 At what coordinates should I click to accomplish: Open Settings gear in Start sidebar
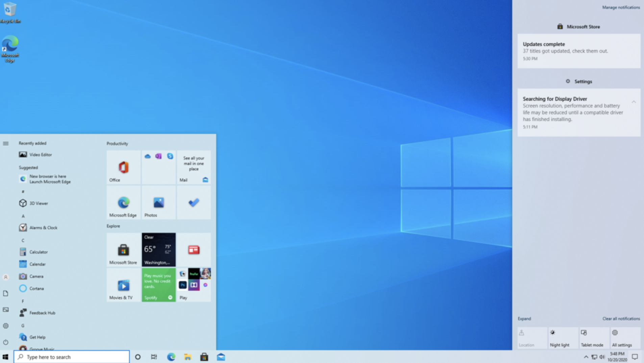(x=6, y=326)
